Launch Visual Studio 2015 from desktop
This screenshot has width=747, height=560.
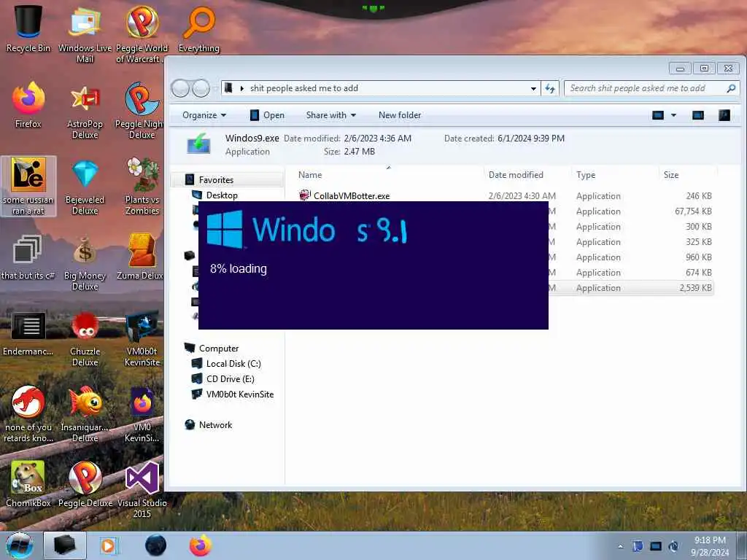pos(142,489)
